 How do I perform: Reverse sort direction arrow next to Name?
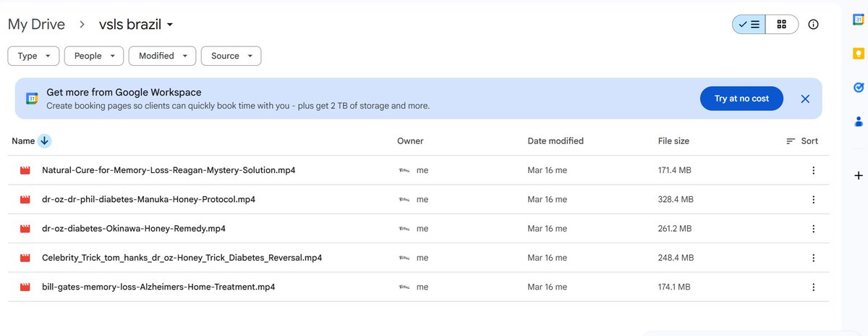44,141
